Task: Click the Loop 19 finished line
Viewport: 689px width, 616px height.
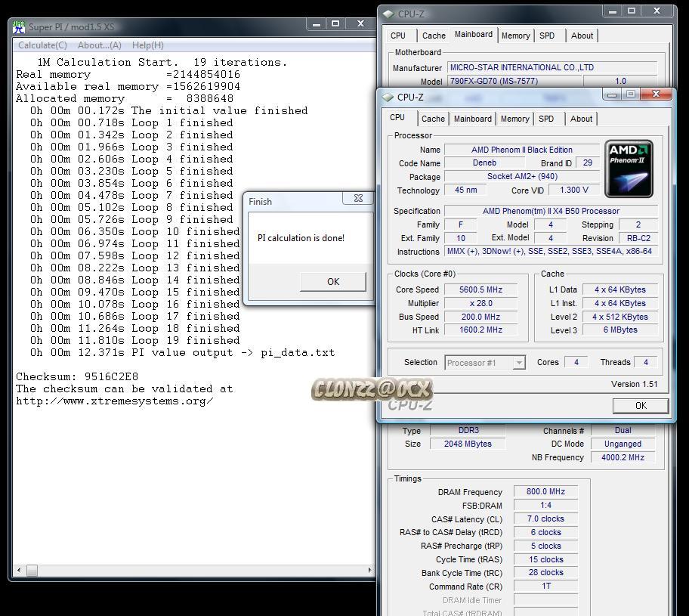Action: point(135,340)
